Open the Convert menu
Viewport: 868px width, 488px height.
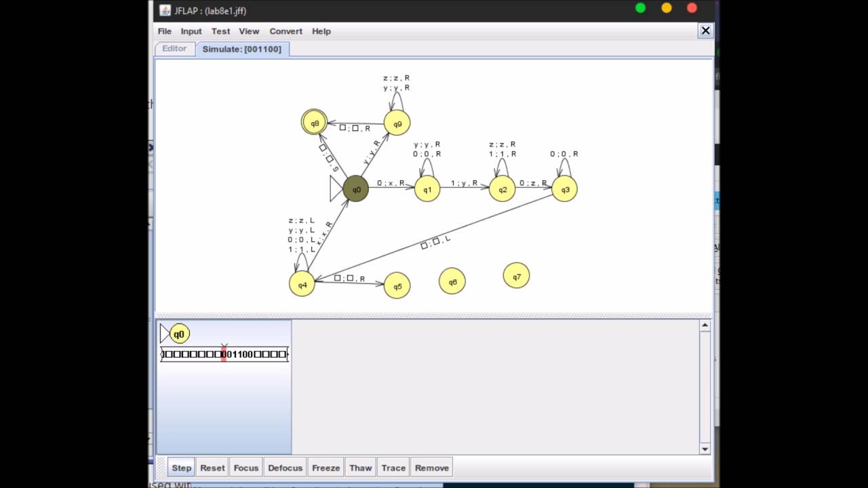[286, 31]
